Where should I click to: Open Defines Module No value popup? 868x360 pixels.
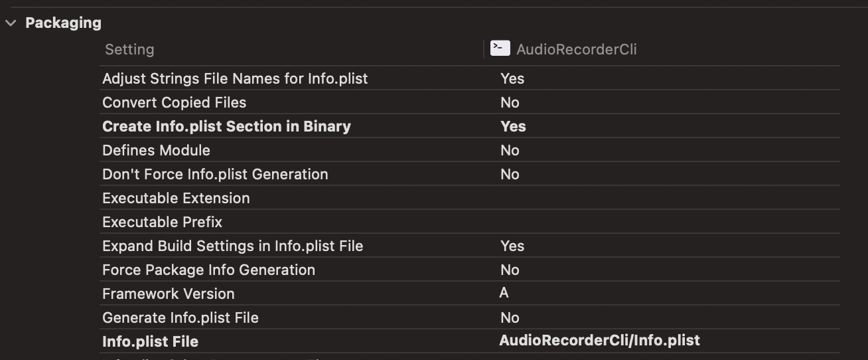(x=510, y=150)
